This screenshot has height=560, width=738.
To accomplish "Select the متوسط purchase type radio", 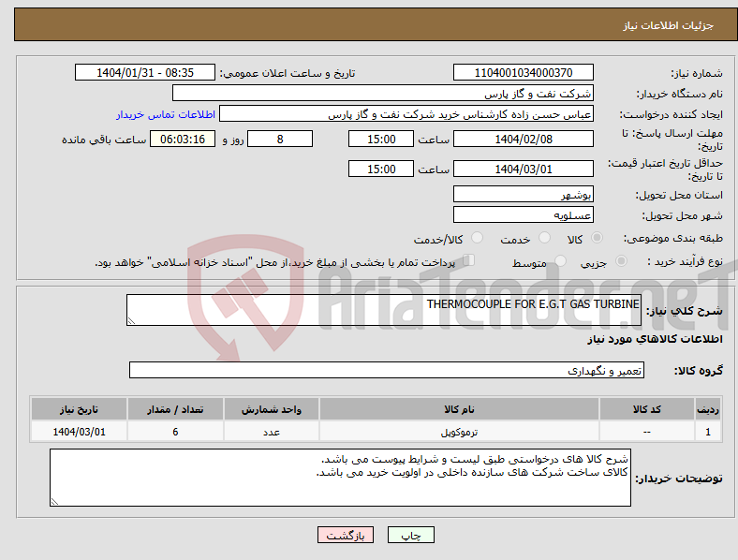I will 560,260.
